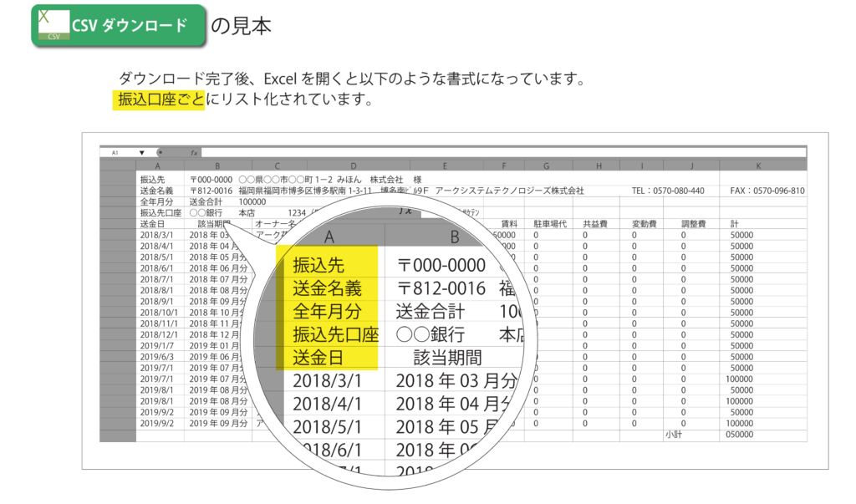
Task: Click "みほん 株式会社 様" in the first row
Action: (x=379, y=180)
